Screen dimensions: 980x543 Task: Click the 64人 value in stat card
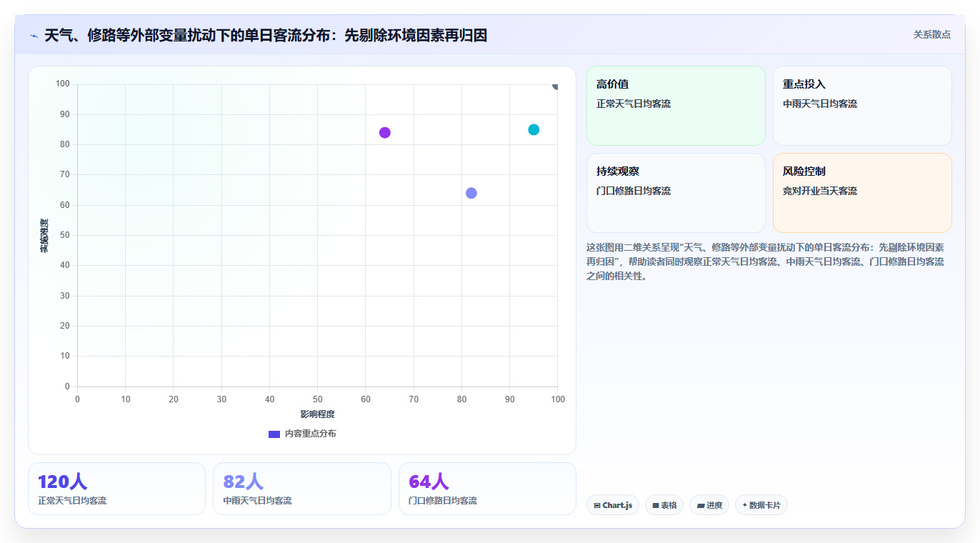click(x=429, y=482)
